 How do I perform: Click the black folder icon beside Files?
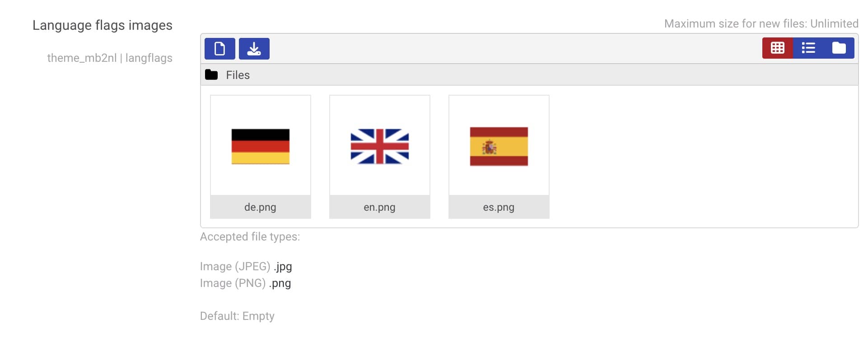[211, 75]
